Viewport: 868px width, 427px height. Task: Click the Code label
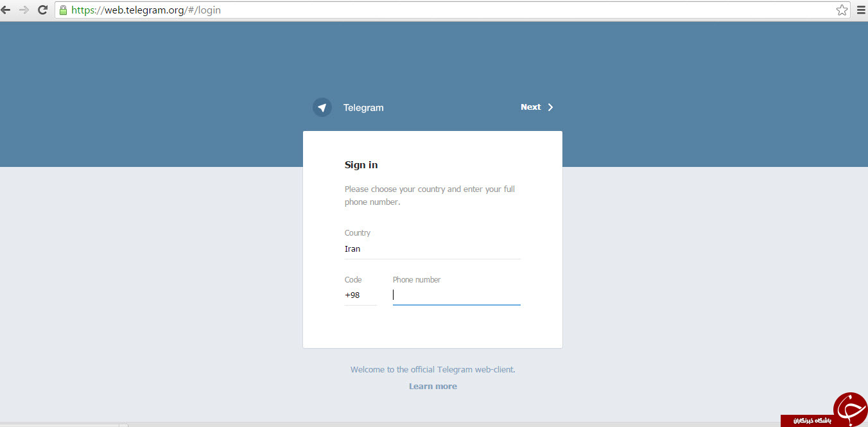pos(353,280)
